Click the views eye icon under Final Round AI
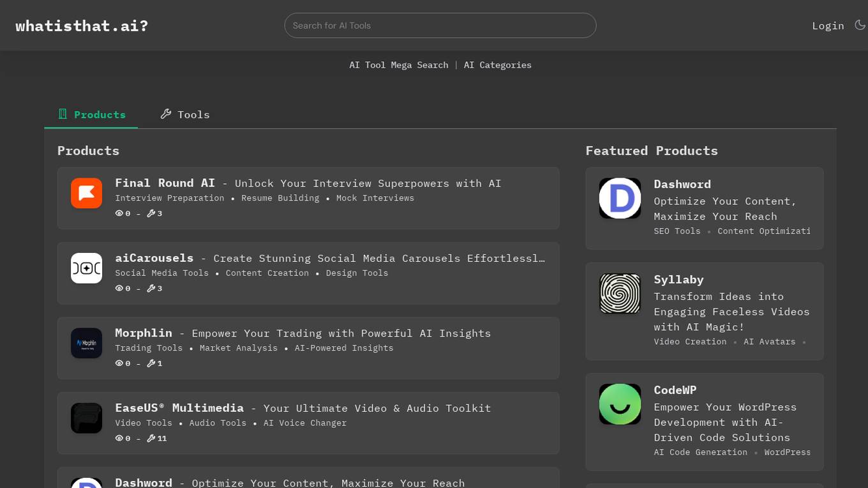The width and height of the screenshot is (868, 488). [119, 213]
